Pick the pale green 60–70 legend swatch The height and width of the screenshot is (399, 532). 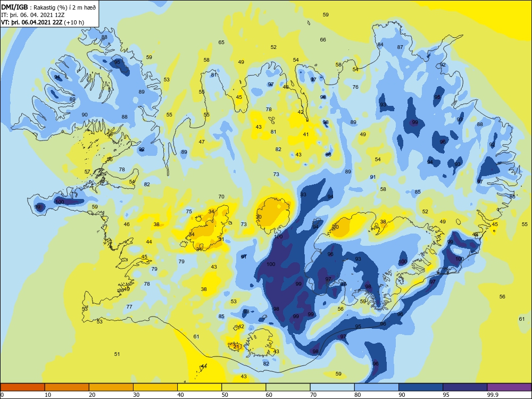tap(288, 387)
